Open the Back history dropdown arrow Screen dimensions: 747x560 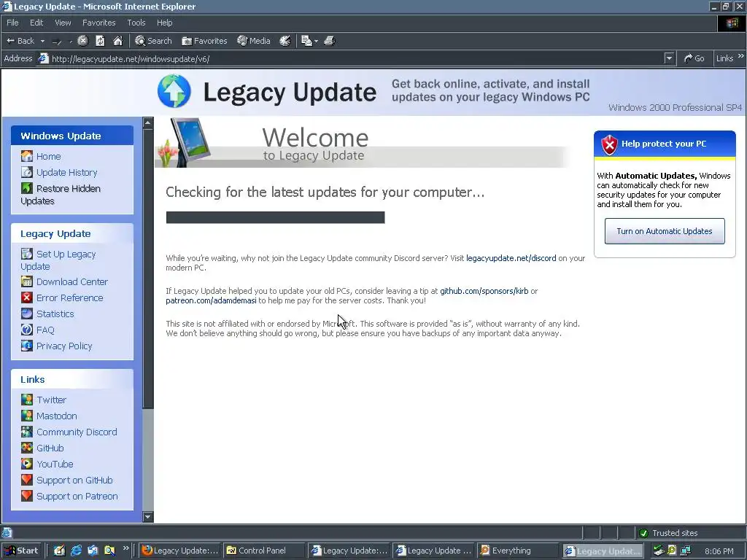(42, 41)
